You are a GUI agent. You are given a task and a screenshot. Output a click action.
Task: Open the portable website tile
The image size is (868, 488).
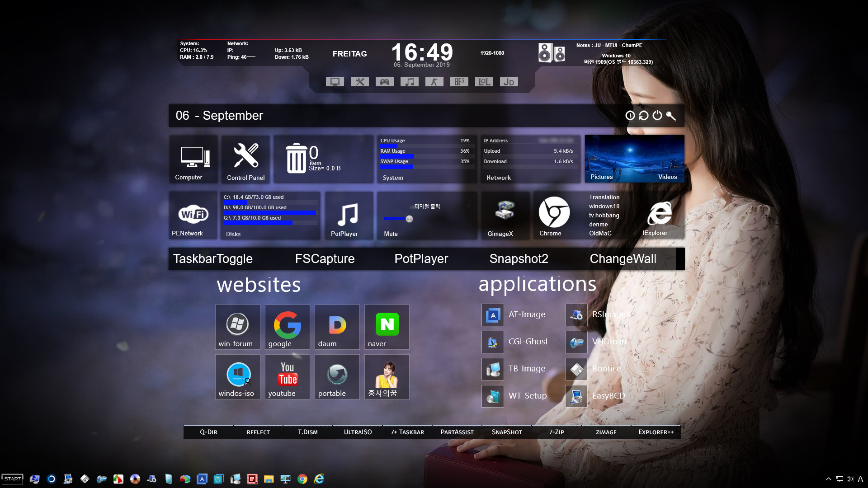point(337,376)
